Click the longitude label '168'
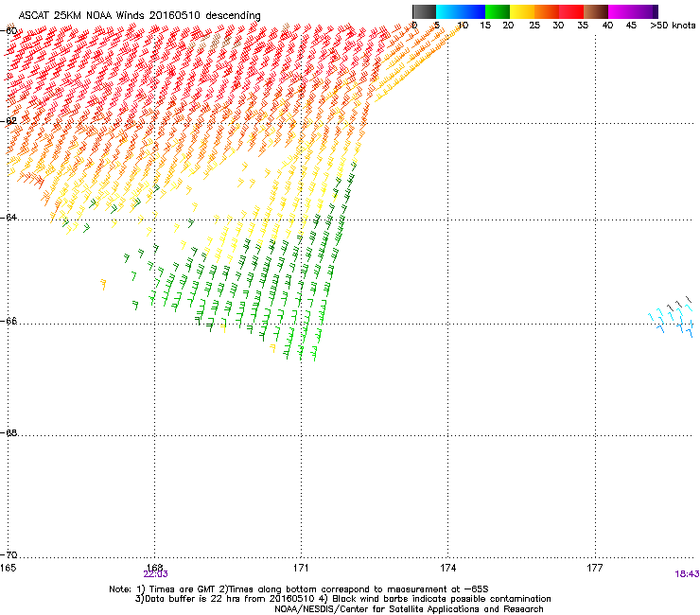The height and width of the screenshot is (615, 700). point(154,566)
